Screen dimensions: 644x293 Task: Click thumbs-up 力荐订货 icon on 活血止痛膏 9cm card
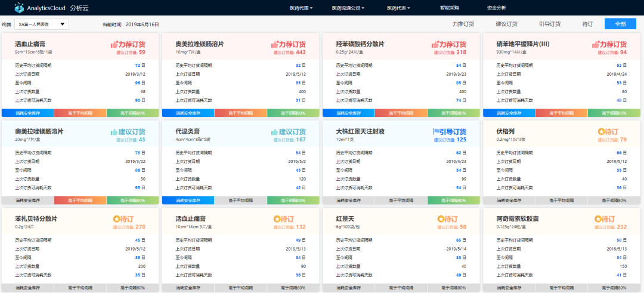coord(115,45)
